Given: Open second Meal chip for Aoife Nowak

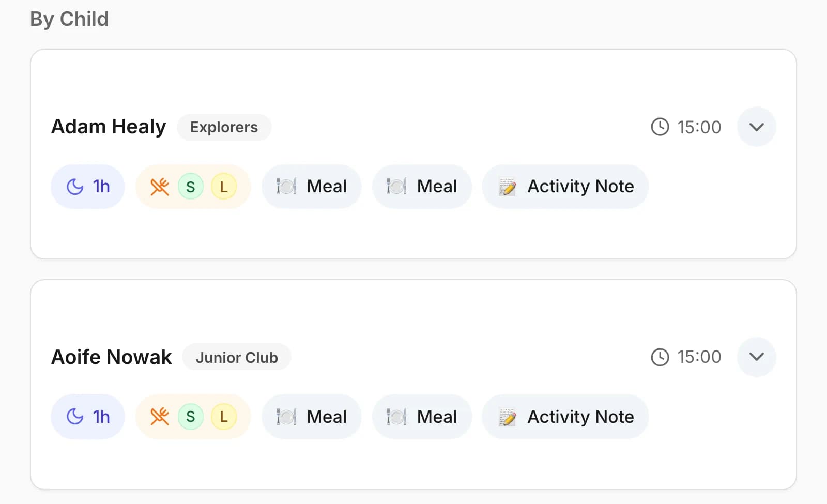Looking at the screenshot, I should tap(422, 417).
